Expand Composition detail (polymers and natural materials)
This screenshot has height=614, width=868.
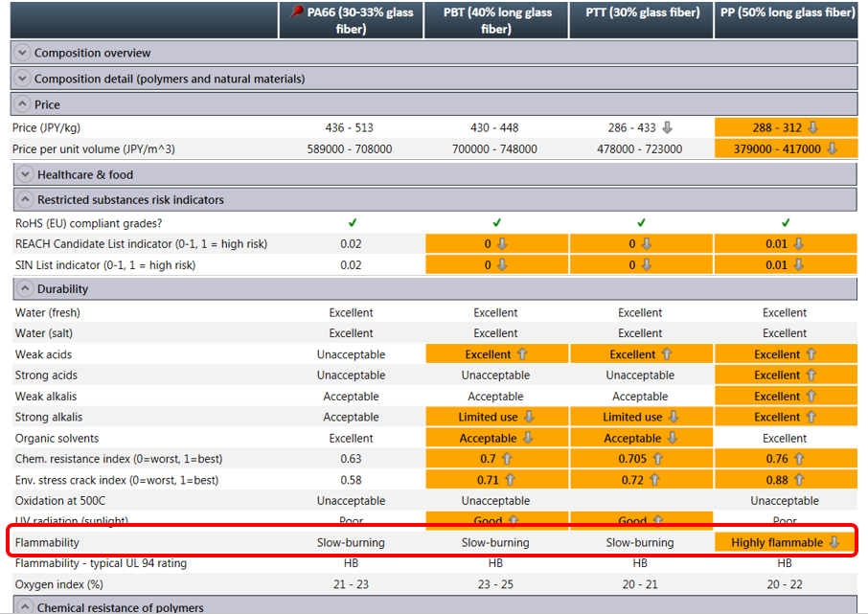[x=22, y=79]
